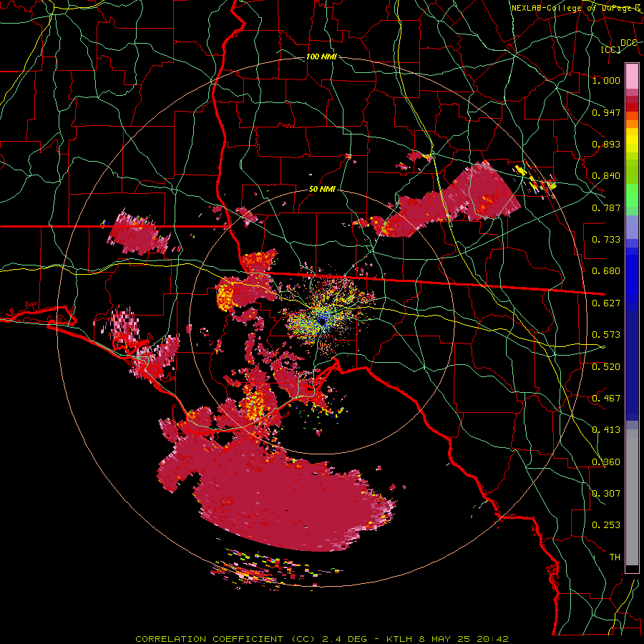Click the 0.627 color scale label
The height and width of the screenshot is (644, 644).
(606, 303)
